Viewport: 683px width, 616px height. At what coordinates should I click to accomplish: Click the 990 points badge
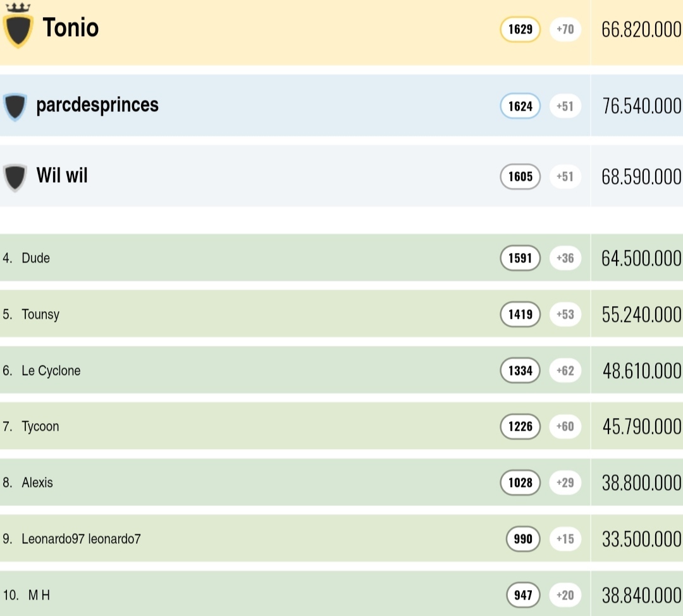pos(522,539)
